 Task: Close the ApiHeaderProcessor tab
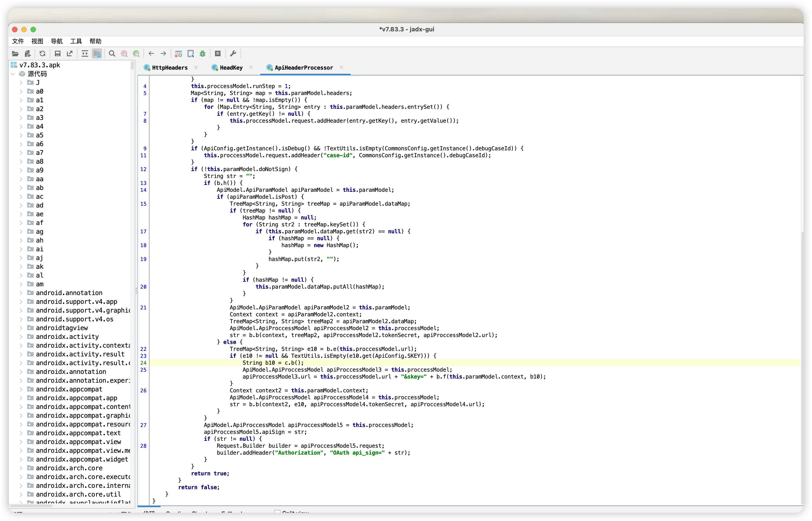tap(341, 67)
